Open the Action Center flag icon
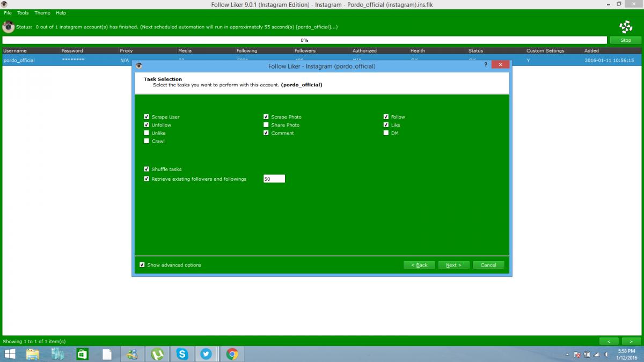This screenshot has height=362, width=644. tap(577, 354)
